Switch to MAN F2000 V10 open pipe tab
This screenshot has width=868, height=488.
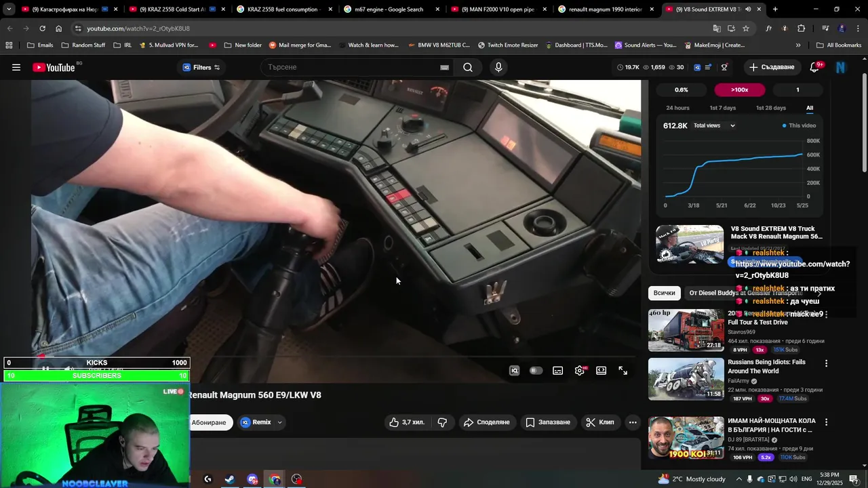pyautogui.click(x=499, y=9)
